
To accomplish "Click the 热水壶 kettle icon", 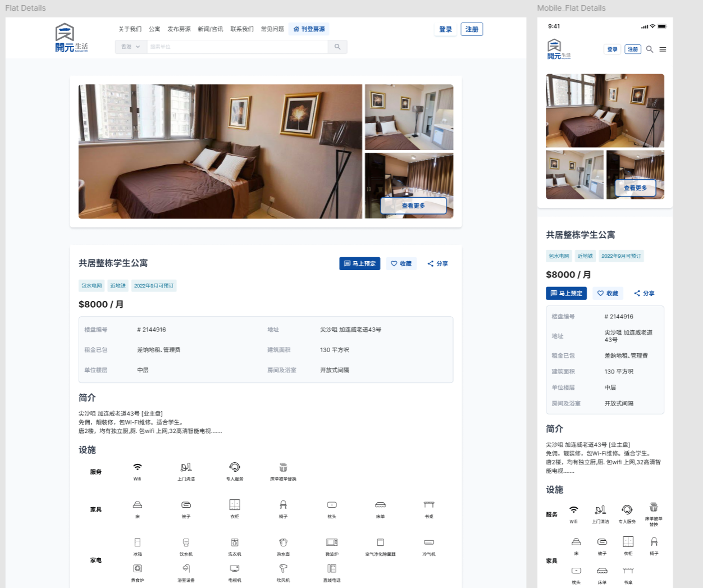I will pyautogui.click(x=283, y=542).
